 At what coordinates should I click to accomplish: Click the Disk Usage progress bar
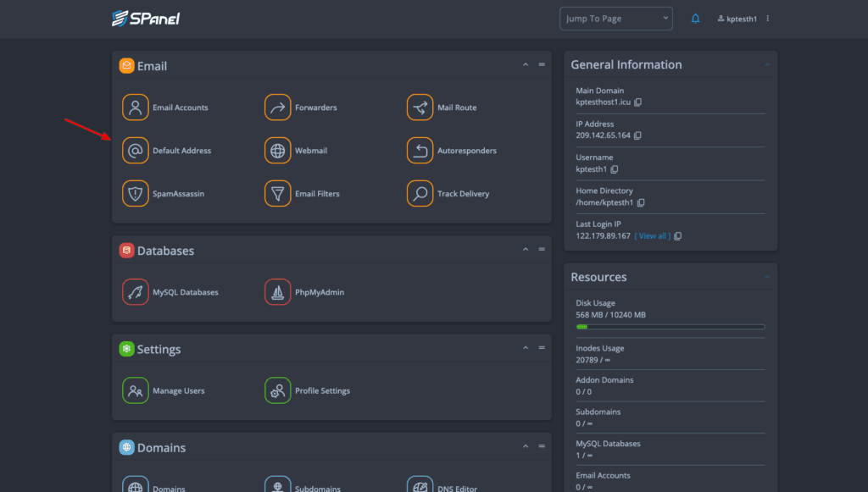(x=670, y=327)
